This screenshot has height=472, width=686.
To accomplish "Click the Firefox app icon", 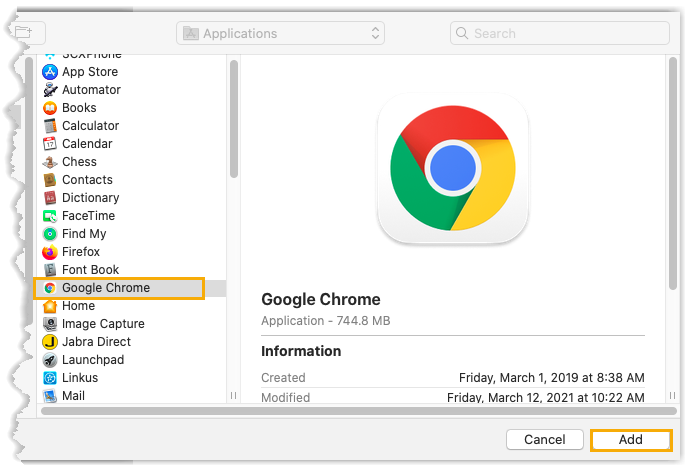I will coord(50,252).
